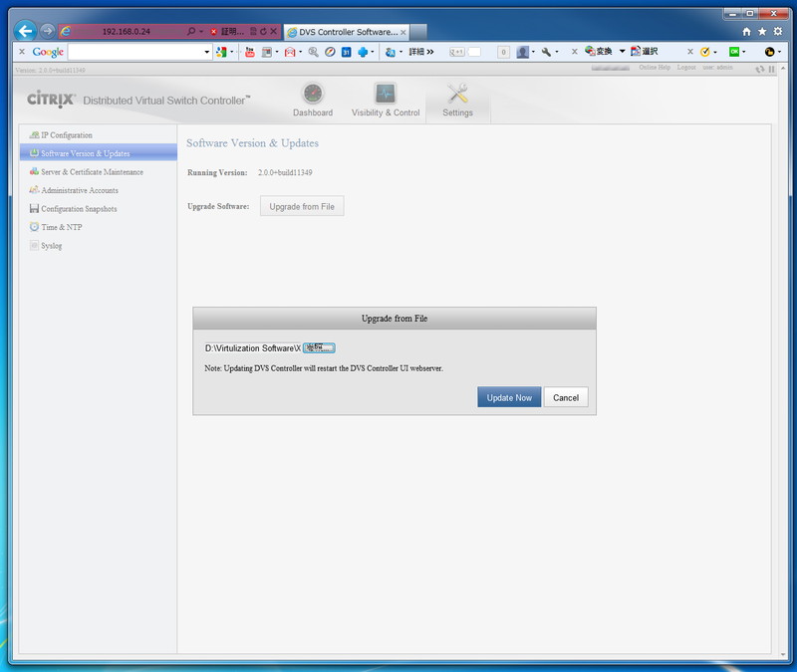797x672 pixels.
Task: Click the file path field in dialog
Action: (x=253, y=347)
